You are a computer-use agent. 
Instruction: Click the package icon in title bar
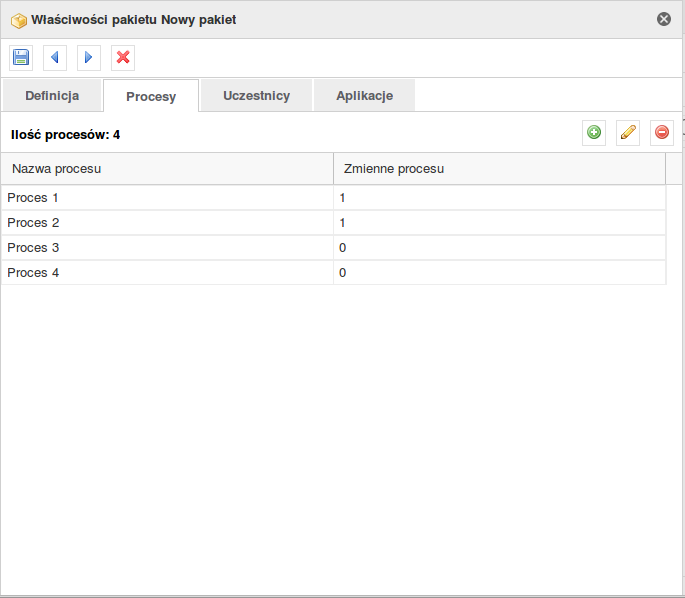click(x=19, y=21)
